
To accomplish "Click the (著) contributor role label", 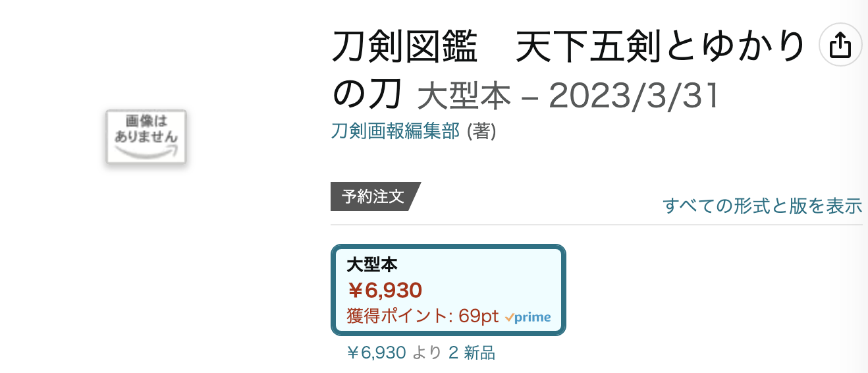I will tap(481, 131).
